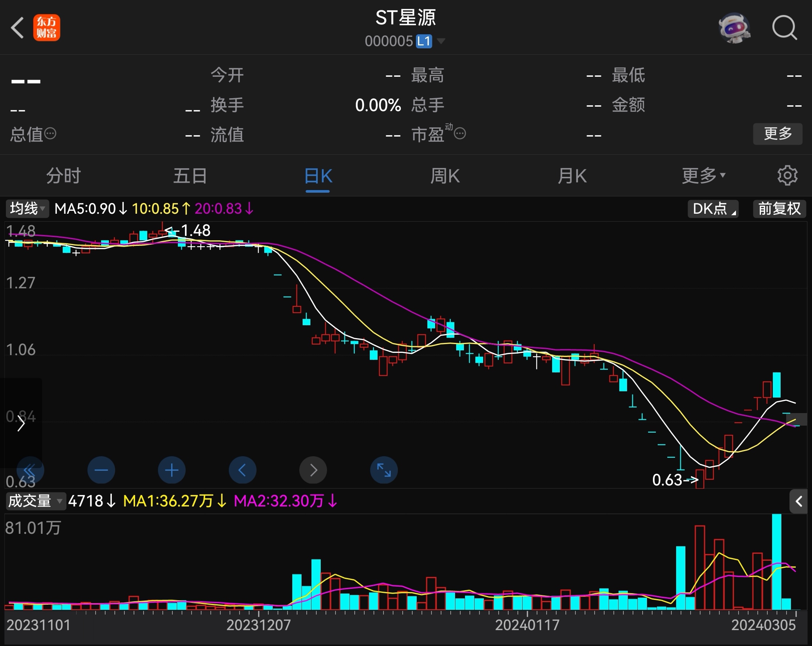812x646 pixels.
Task: Select the 日K tab
Action: [x=318, y=176]
